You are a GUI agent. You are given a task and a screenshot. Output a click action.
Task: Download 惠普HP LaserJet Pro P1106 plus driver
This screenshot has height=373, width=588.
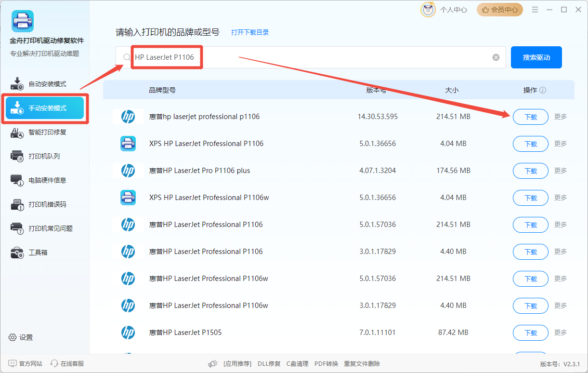pos(531,171)
